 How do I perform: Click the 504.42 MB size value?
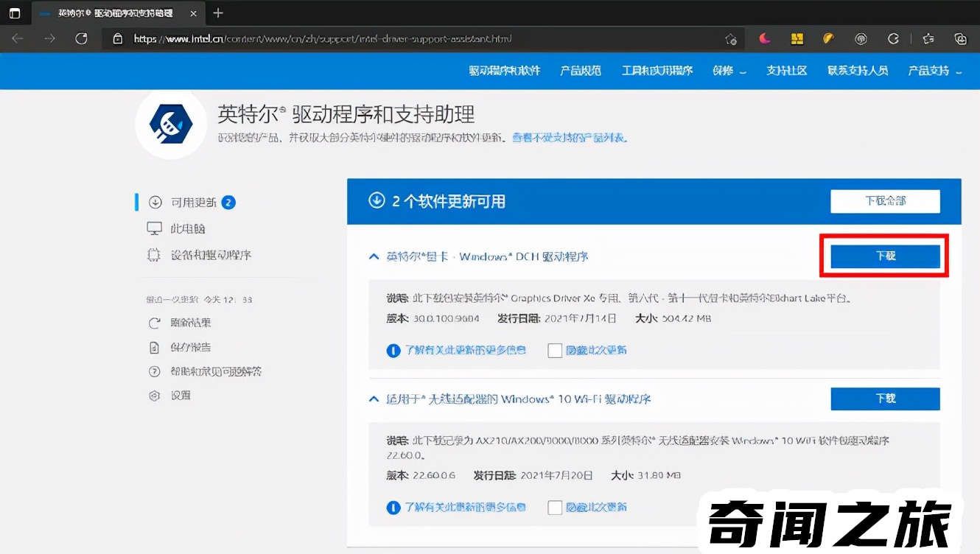pyautogui.click(x=685, y=318)
